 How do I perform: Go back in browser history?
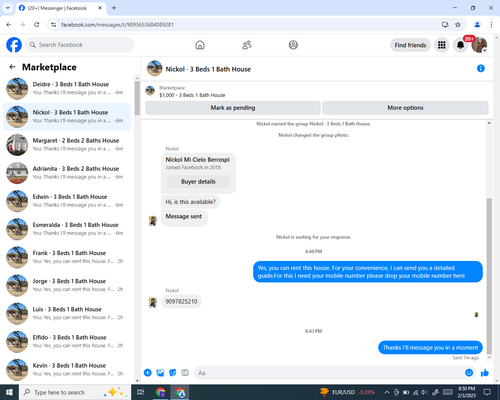pyautogui.click(x=9, y=24)
